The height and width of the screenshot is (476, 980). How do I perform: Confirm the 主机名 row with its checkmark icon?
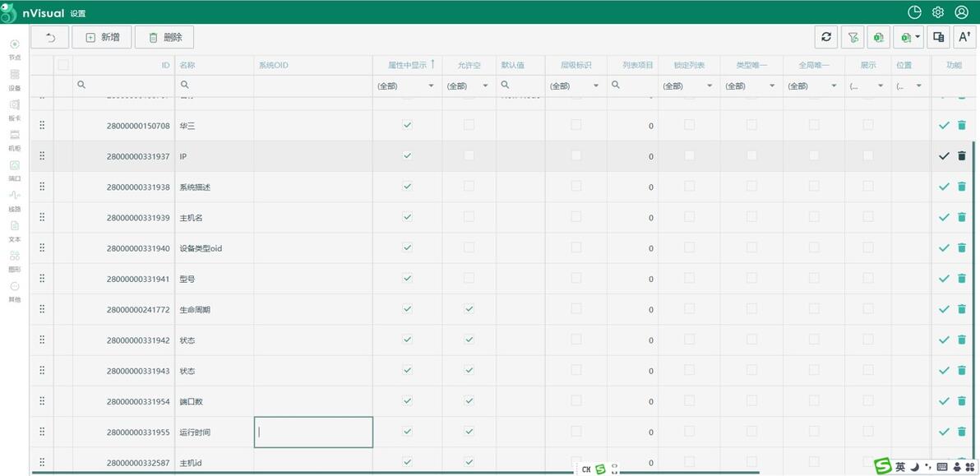(x=944, y=217)
